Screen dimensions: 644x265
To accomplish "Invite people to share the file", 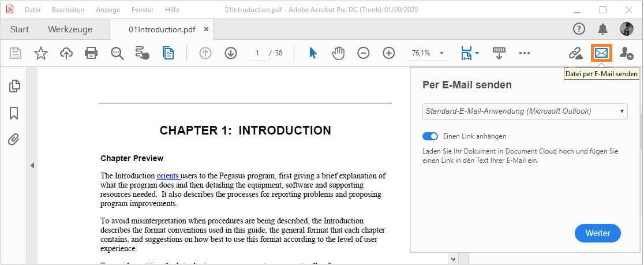I will tap(626, 54).
